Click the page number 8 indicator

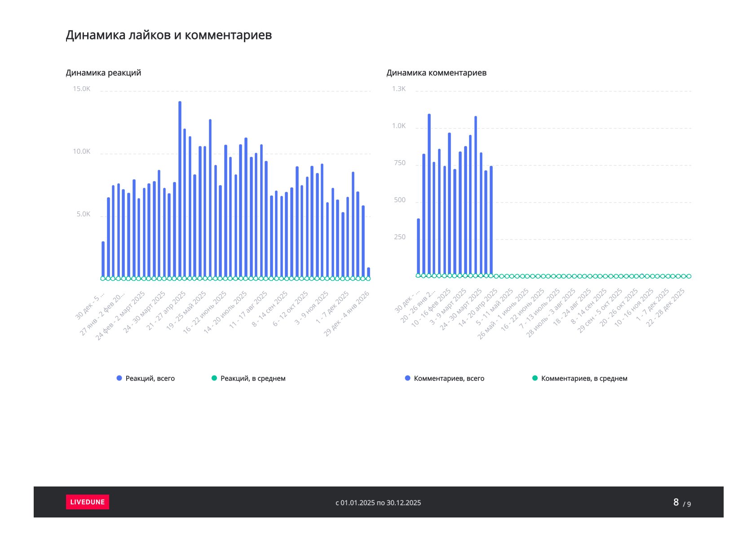(x=676, y=502)
